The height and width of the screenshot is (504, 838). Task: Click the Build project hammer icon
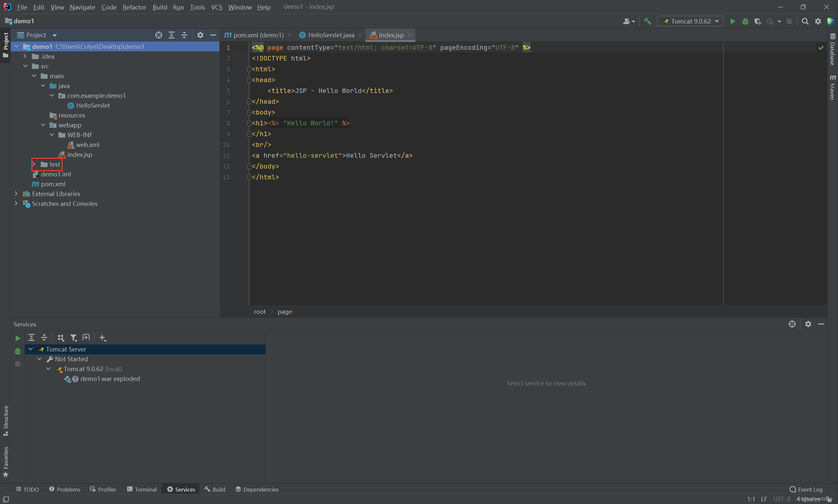point(647,21)
